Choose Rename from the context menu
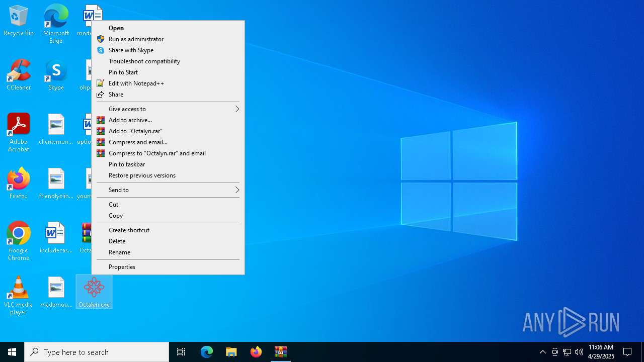This screenshot has height=362, width=644. click(x=168, y=252)
